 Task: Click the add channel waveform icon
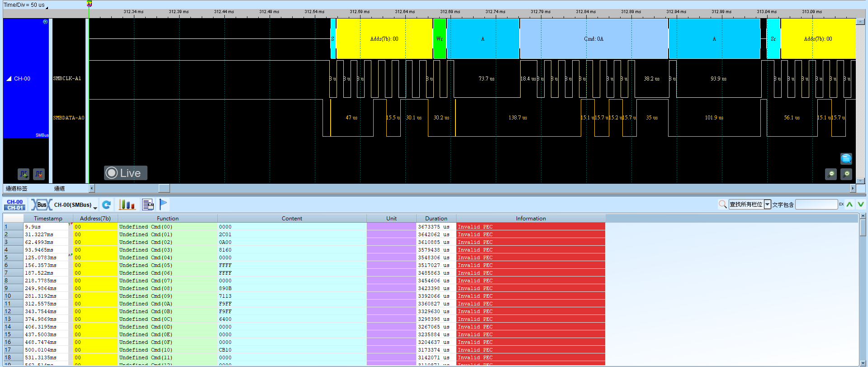[x=24, y=174]
